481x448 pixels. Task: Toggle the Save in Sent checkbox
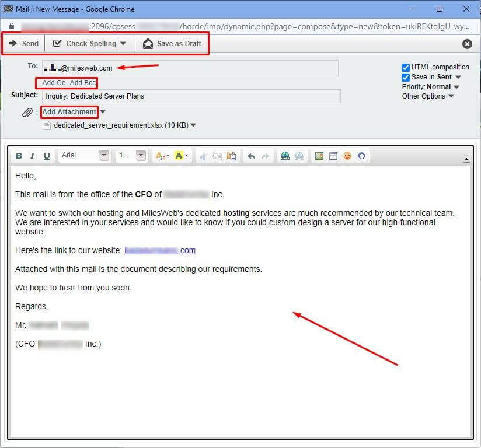tap(406, 77)
